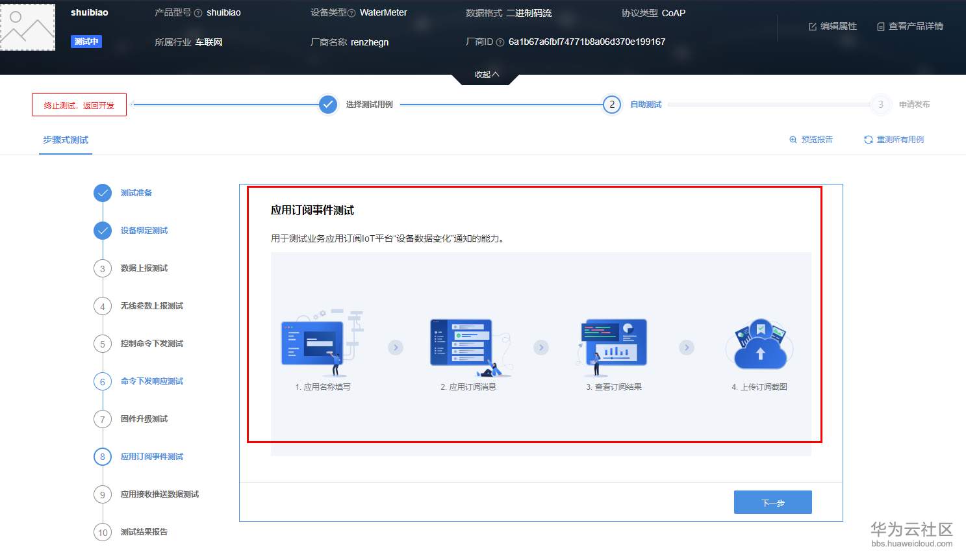This screenshot has height=560, width=966.
Task: Click the step 2 自助测试 circle
Action: click(x=612, y=104)
